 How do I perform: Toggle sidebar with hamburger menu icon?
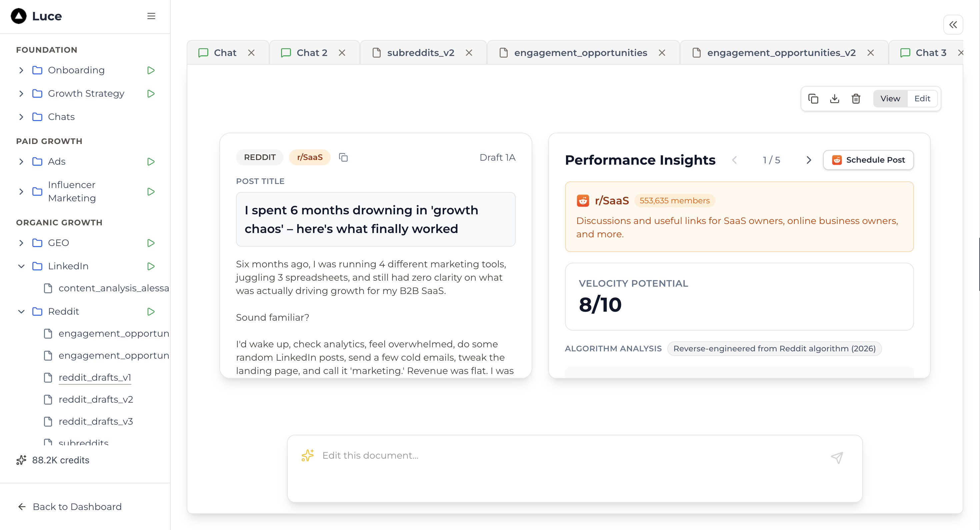coord(151,16)
